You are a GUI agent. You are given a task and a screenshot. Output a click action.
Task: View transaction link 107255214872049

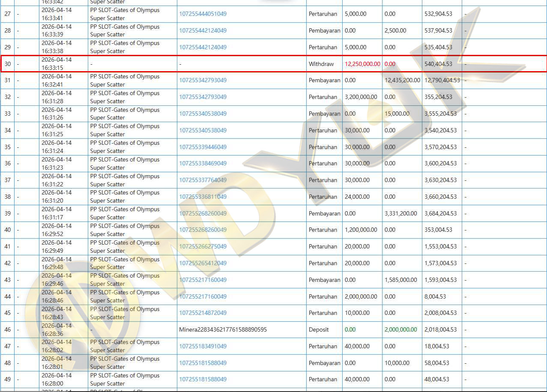pos(203,313)
